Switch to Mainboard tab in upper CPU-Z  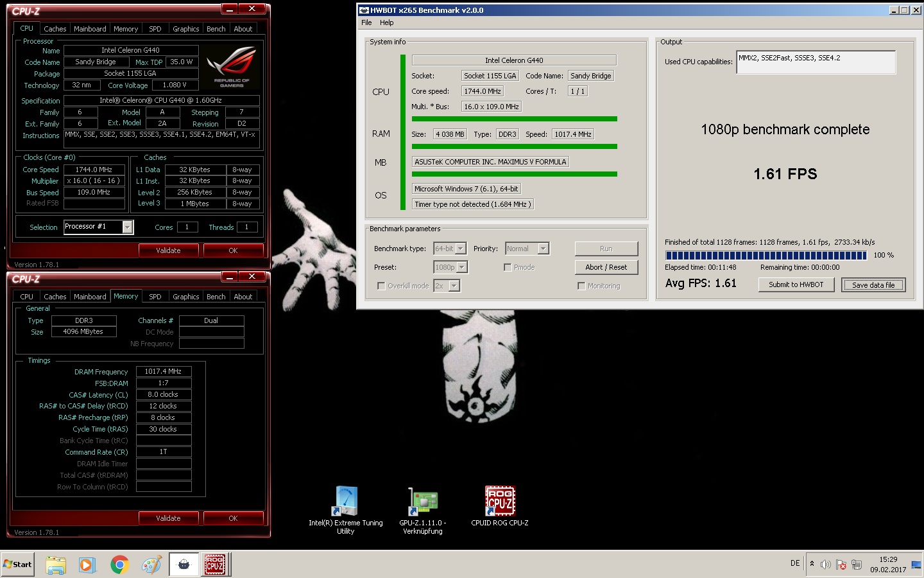tap(90, 29)
